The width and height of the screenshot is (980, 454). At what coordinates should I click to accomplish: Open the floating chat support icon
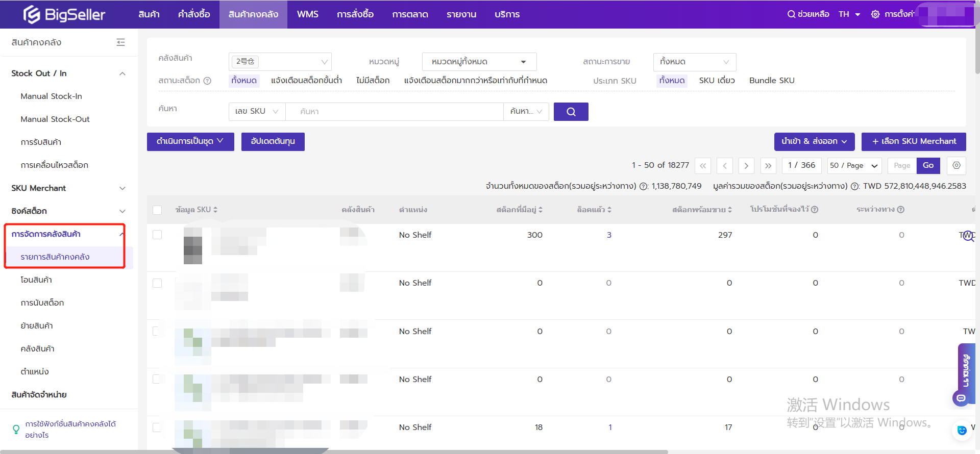click(x=961, y=398)
